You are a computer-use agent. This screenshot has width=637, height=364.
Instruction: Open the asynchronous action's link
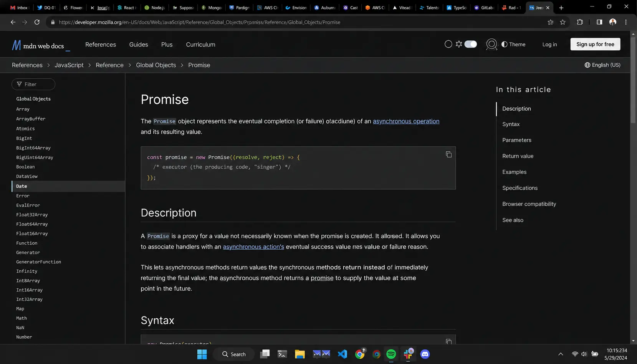point(253,247)
